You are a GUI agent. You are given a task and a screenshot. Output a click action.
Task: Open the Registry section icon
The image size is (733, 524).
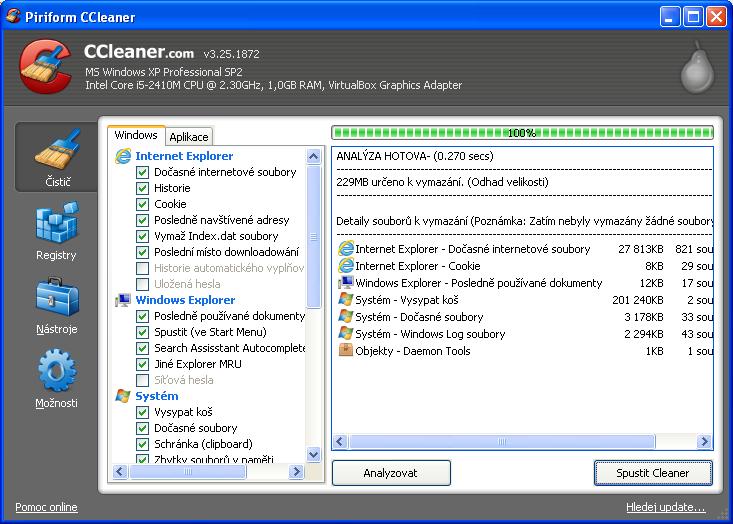[x=56, y=225]
